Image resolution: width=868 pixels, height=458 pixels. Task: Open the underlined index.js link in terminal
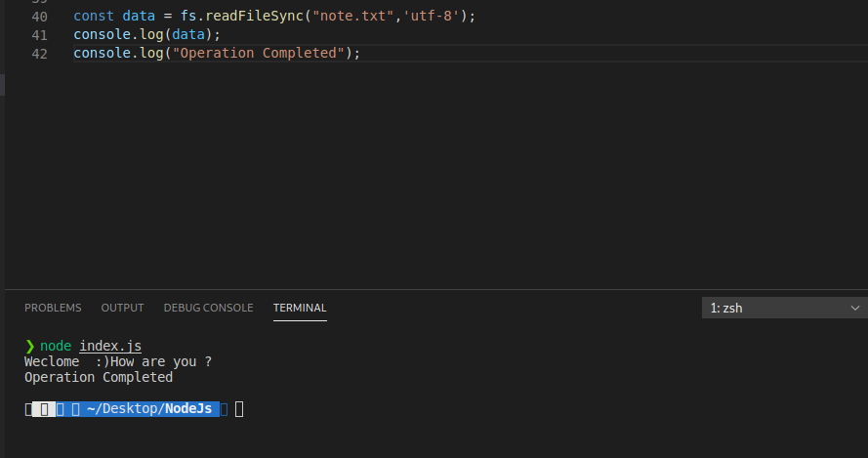[x=110, y=346]
